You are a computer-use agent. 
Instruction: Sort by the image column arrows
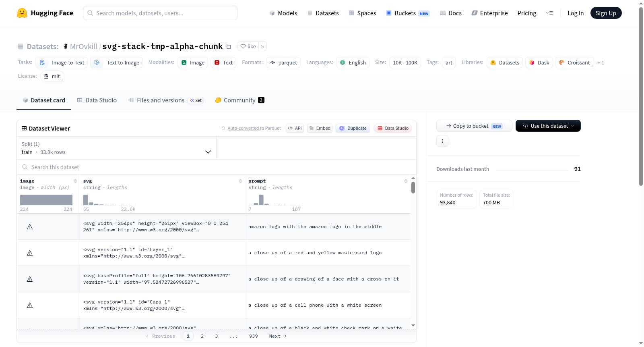pyautogui.click(x=75, y=181)
